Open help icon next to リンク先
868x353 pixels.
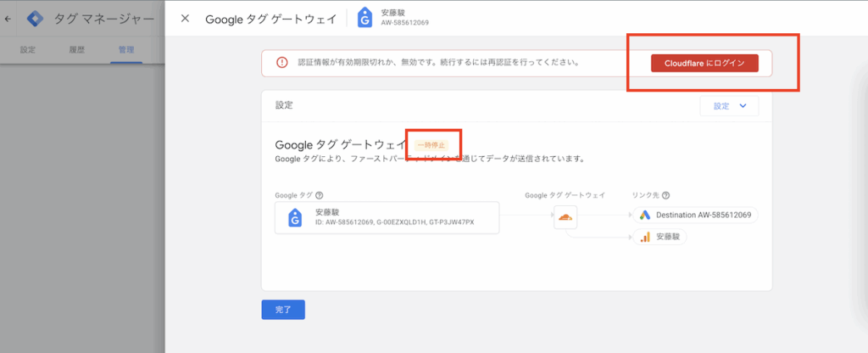(665, 195)
